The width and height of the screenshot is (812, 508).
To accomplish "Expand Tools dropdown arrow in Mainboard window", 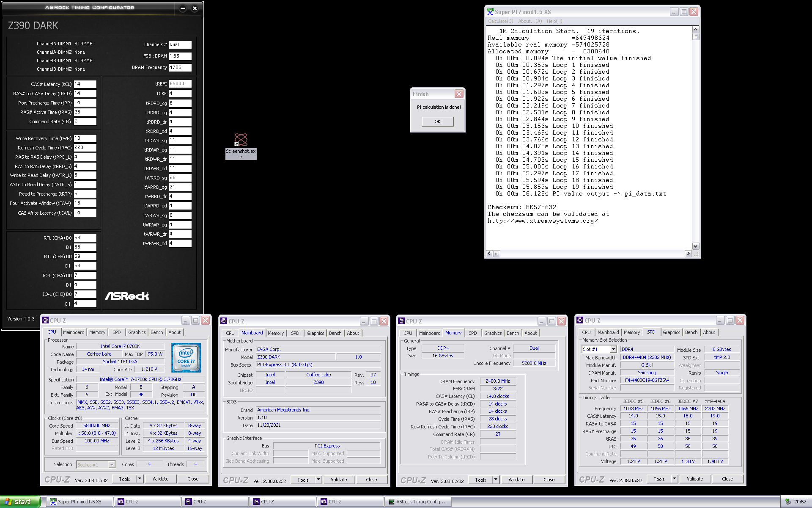I will click(318, 480).
